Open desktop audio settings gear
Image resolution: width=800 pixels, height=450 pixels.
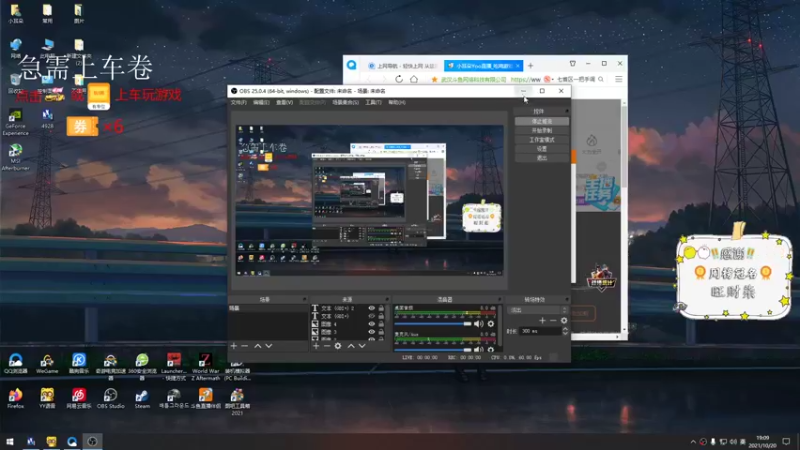point(491,324)
